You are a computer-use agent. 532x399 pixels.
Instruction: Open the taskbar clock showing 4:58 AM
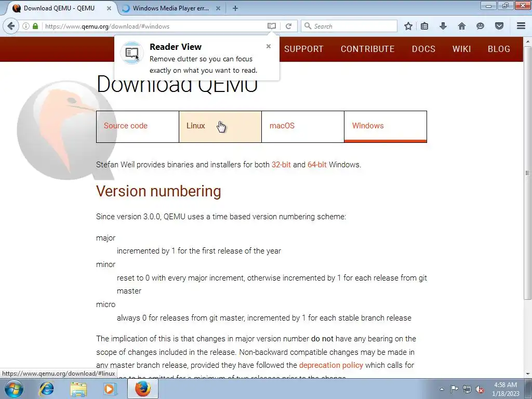coord(506,389)
